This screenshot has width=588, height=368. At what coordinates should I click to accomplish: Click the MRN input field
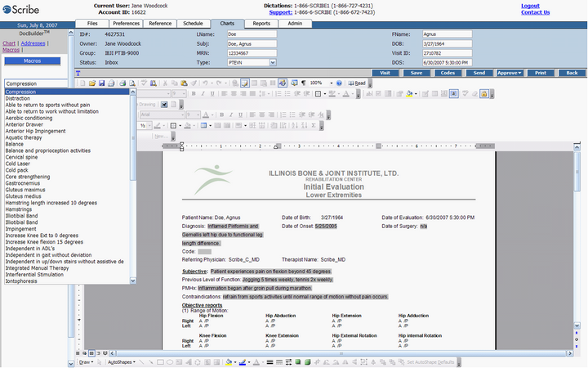[252, 53]
